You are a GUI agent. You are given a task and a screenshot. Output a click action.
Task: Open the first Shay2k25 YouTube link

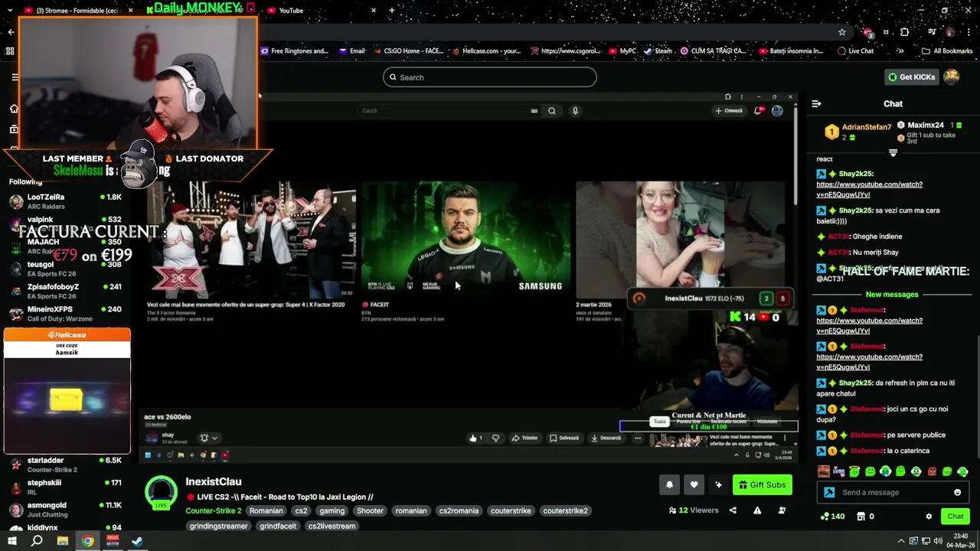[x=869, y=190]
